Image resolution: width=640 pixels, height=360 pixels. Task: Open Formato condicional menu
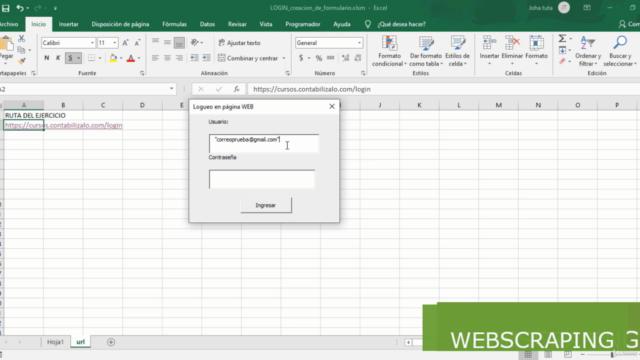pos(389,51)
